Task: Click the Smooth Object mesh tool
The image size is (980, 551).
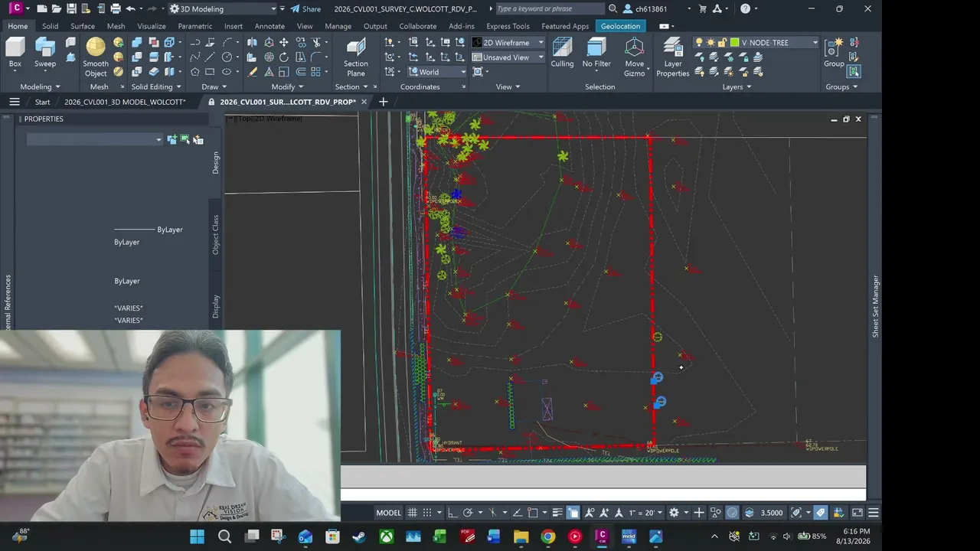Action: [x=96, y=57]
